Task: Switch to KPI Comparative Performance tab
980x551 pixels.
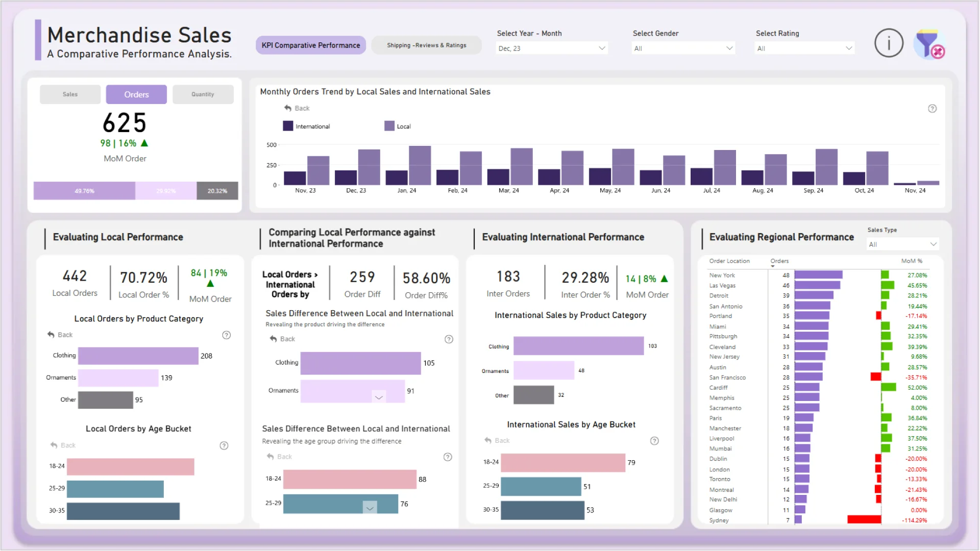Action: pyautogui.click(x=311, y=45)
